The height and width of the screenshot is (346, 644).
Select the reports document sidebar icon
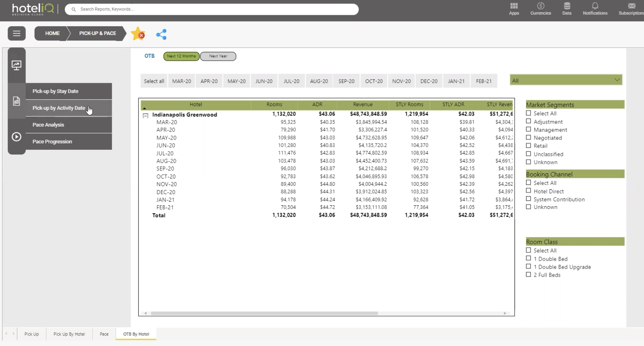16,101
